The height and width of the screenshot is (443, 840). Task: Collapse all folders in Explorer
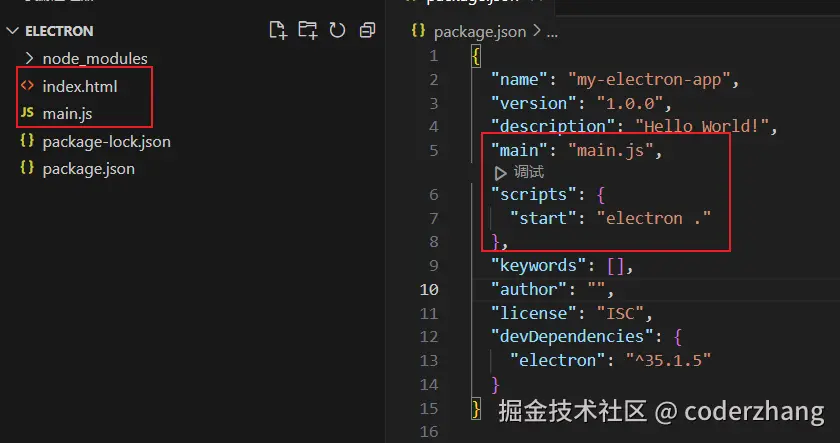click(367, 30)
